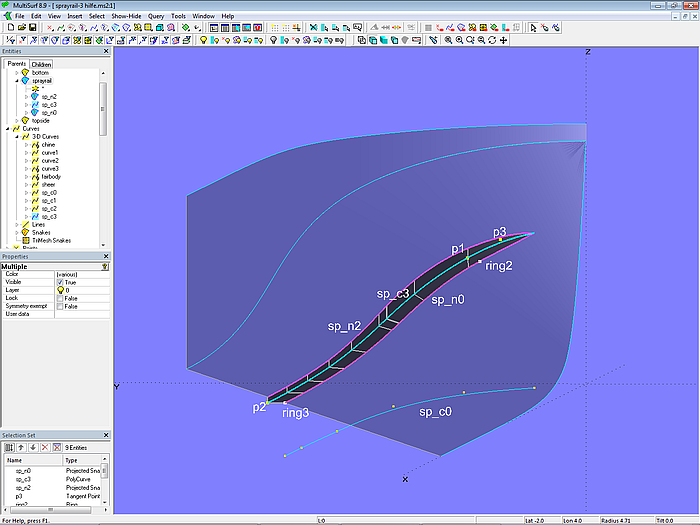Image resolution: width=700 pixels, height=525 pixels.
Task: Select the fairbody curve in the tree
Action: pos(49,176)
